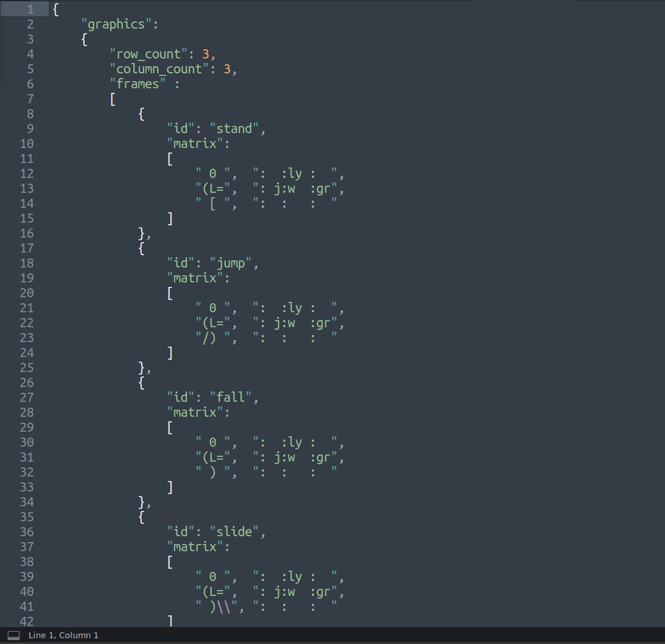The image size is (665, 644).
Task: Click the "(L=" string on line 13
Action: (213, 189)
